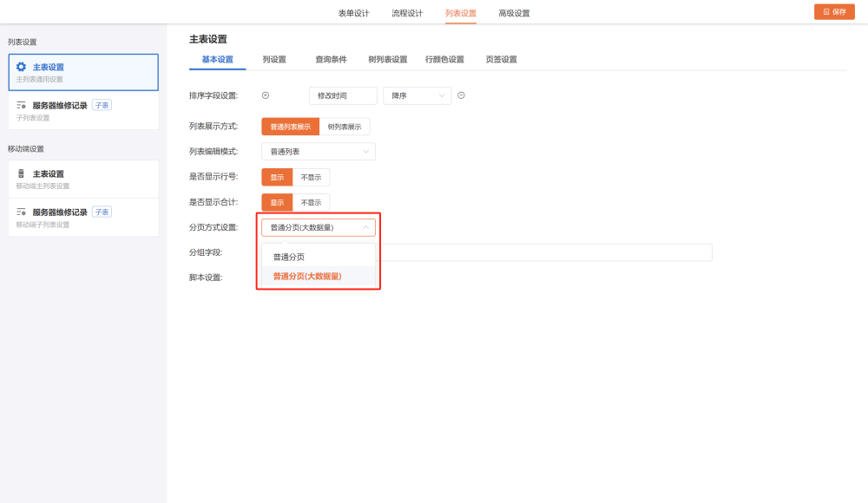The image size is (868, 503).
Task: Open the 降序 sort order dropdown
Action: tap(417, 95)
